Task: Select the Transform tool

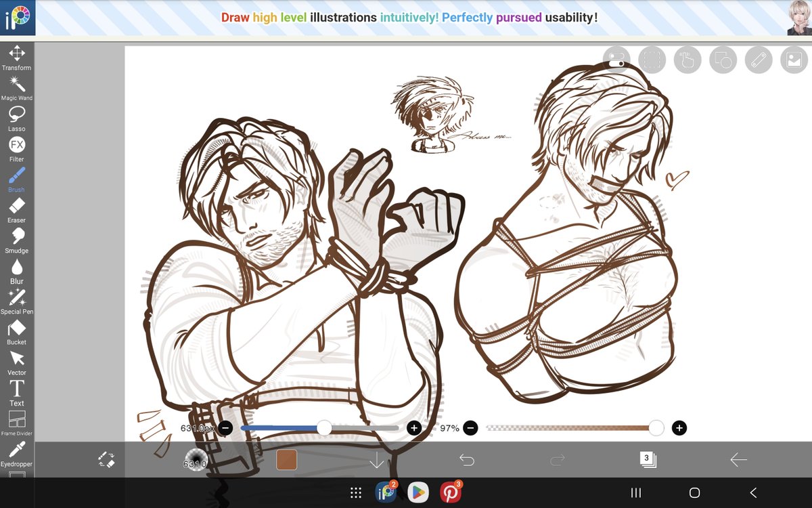Action: click(x=16, y=58)
